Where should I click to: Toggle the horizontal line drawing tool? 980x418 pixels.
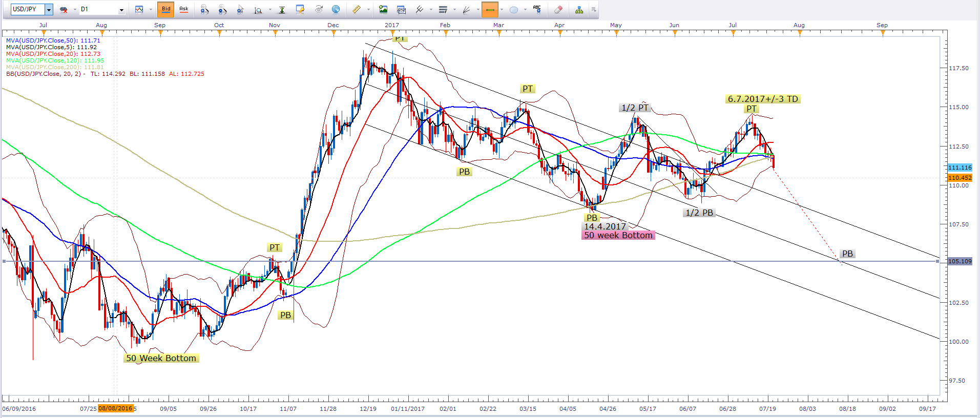coord(490,9)
